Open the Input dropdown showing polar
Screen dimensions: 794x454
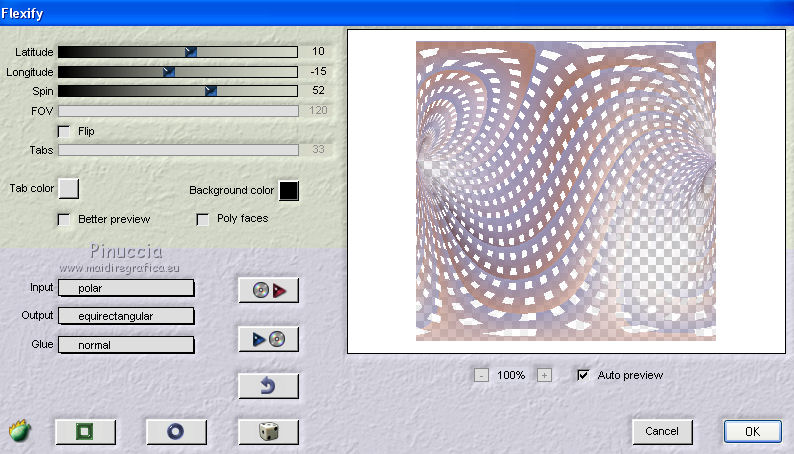(126, 288)
